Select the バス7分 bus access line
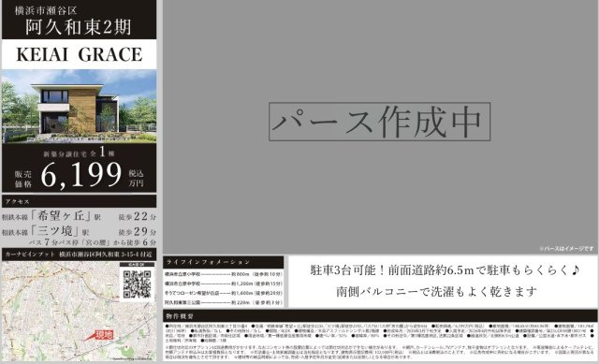Viewport: 599px width, 364px height. click(92, 242)
